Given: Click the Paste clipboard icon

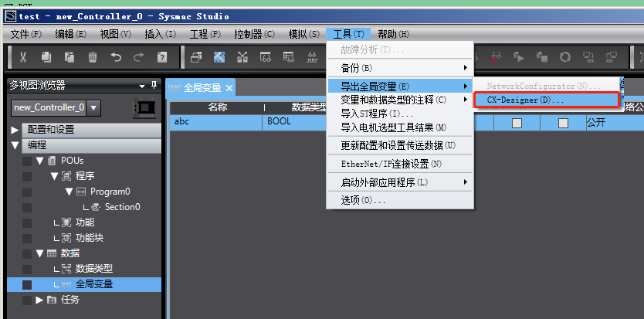Looking at the screenshot, I should tap(69, 57).
